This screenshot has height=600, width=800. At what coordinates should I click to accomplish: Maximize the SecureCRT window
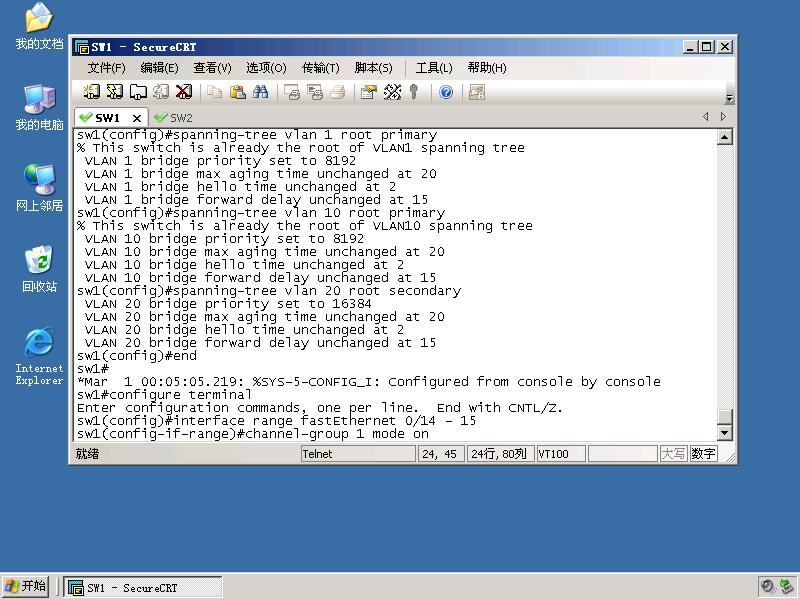[707, 47]
